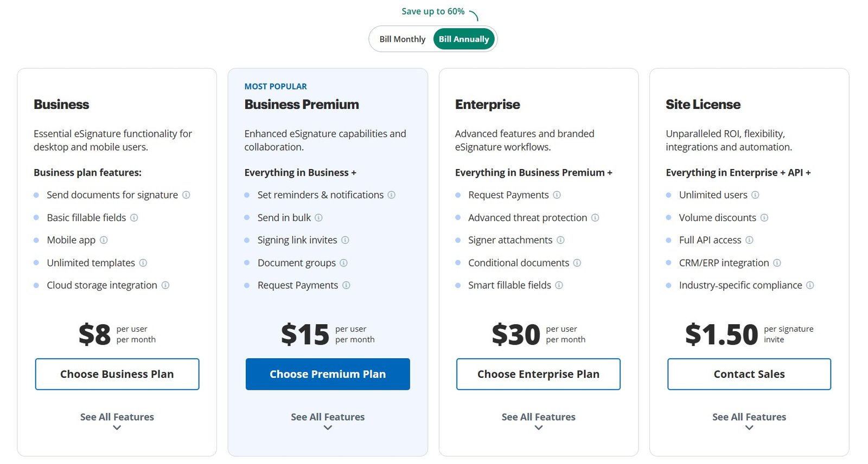
Task: Click info icon next to Send documents for signature
Action: pyautogui.click(x=186, y=195)
